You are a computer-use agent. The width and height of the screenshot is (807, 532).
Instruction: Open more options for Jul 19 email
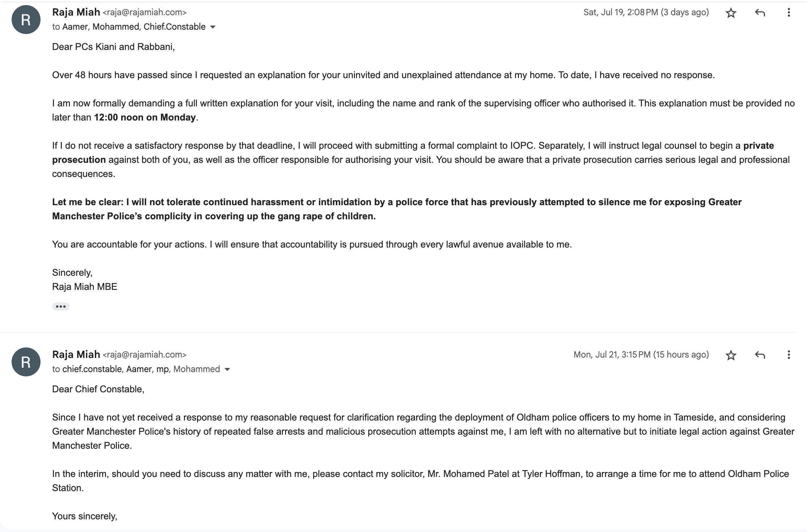(789, 13)
